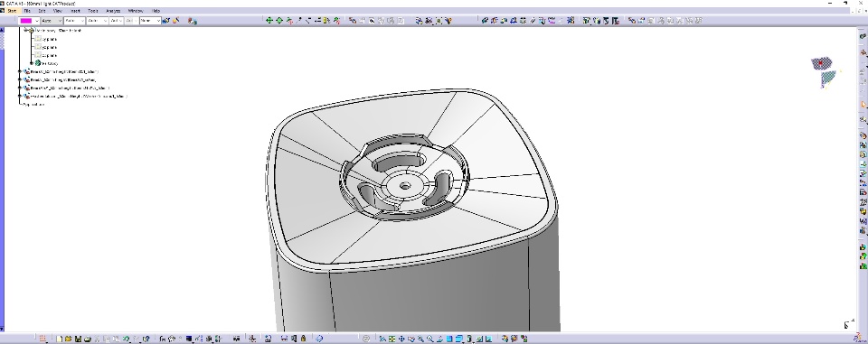This screenshot has height=344, width=868.
Task: Click the compass in the top-right viewport
Action: click(x=826, y=71)
